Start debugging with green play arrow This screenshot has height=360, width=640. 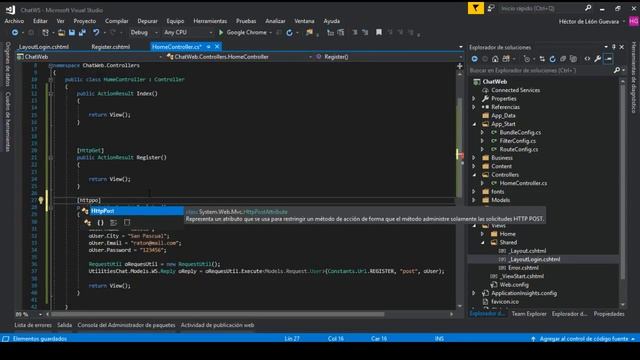221,33
